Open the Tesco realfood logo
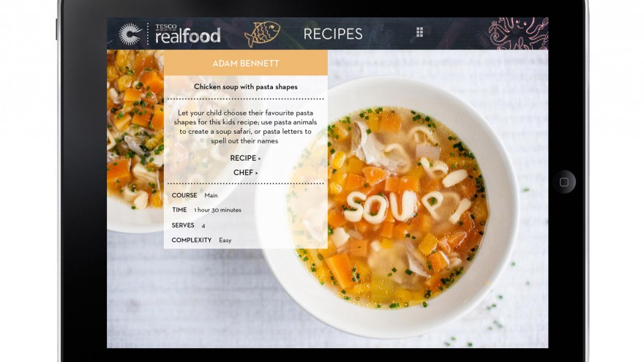 [187, 34]
